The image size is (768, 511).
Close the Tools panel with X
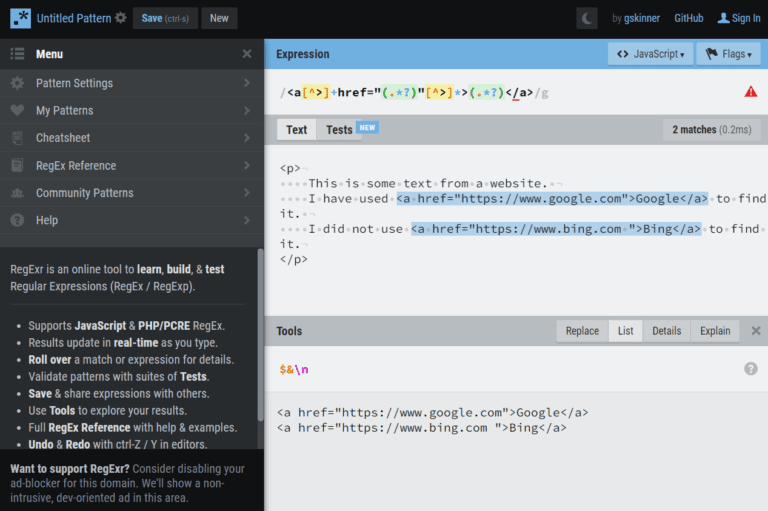(x=755, y=331)
